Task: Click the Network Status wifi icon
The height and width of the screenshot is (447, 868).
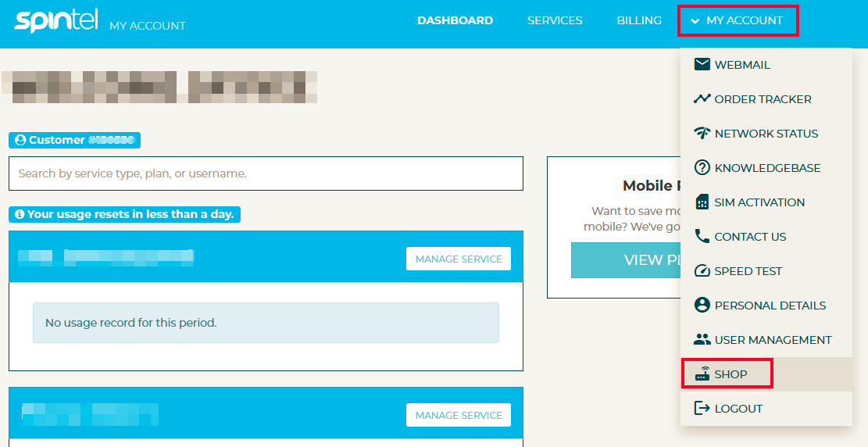Action: [x=702, y=133]
